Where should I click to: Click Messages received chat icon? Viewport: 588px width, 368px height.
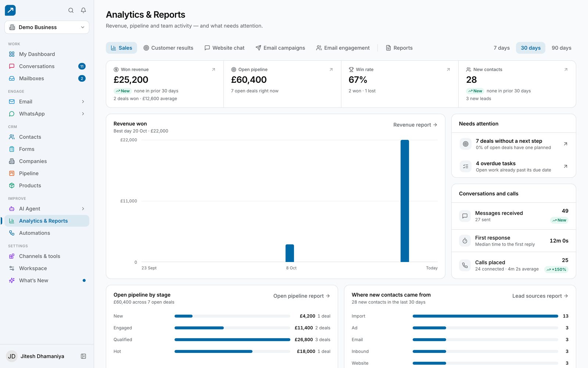(465, 216)
